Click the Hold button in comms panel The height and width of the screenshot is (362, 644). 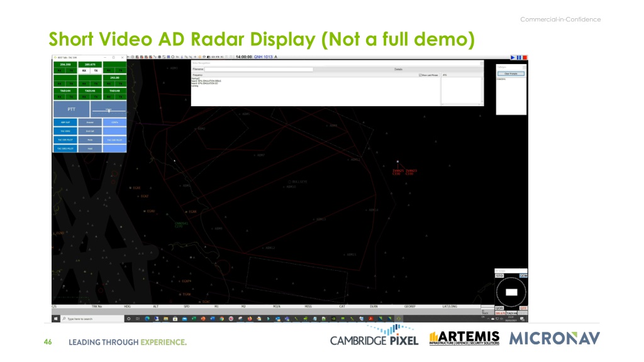coord(90,148)
